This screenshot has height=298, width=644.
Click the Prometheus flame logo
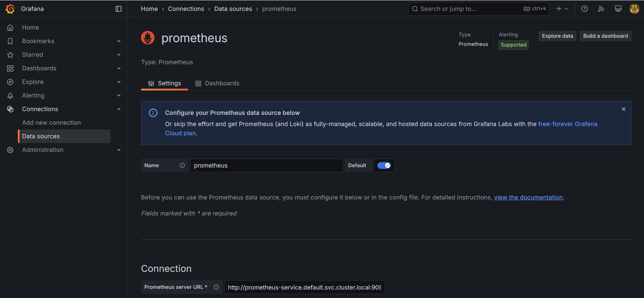[148, 38]
